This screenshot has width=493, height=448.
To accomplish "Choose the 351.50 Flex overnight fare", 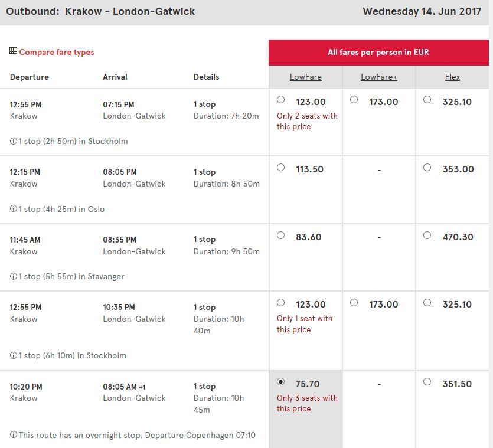I will (427, 382).
